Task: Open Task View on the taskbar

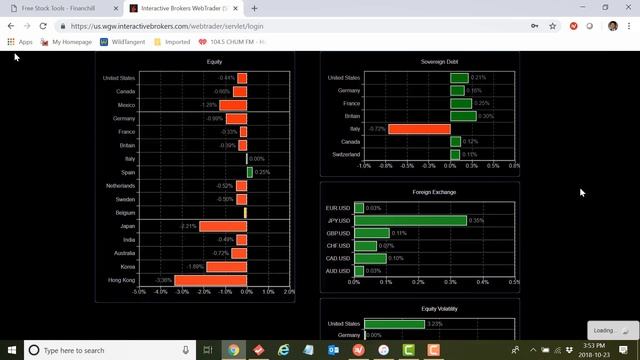Action: point(208,350)
